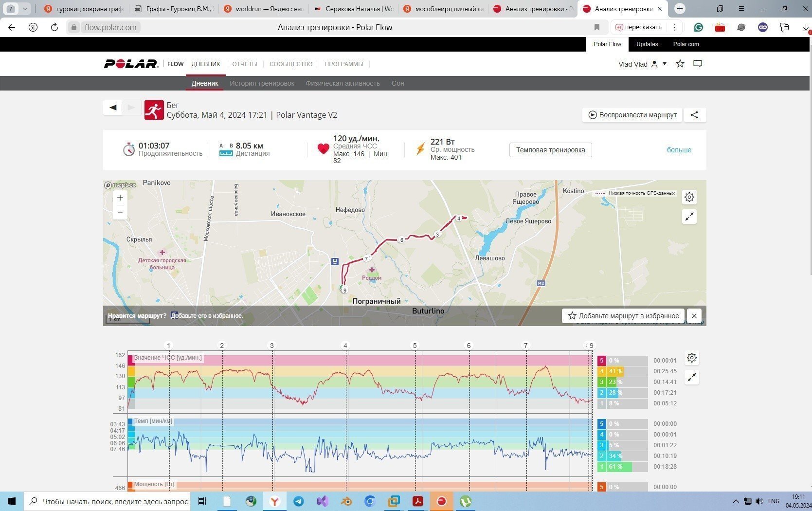Image resolution: width=812 pixels, height=511 pixels.
Task: Go to previous training with left arrow
Action: [113, 108]
